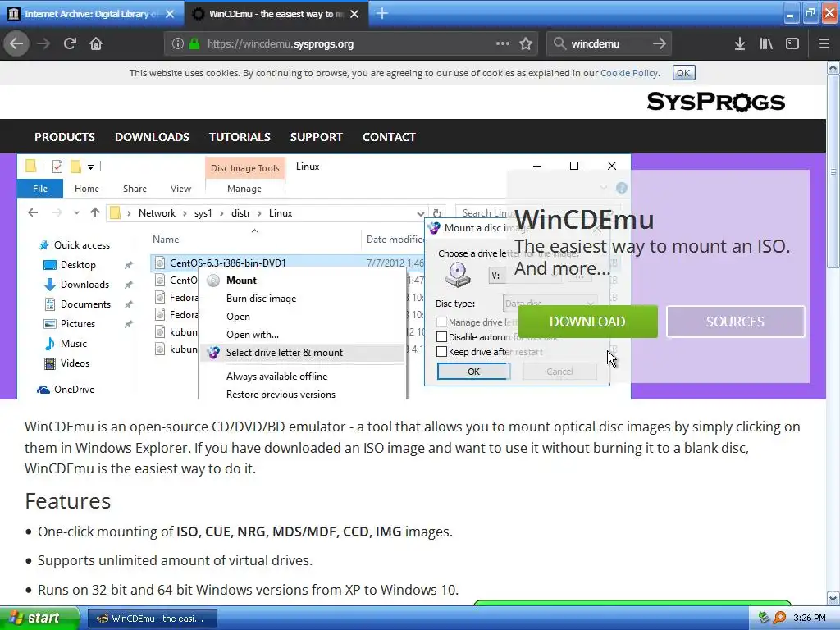Click the page scrollbar down arrow

click(x=833, y=598)
